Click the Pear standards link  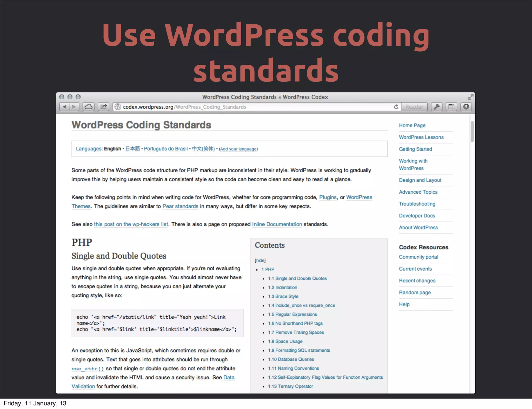pyautogui.click(x=180, y=206)
